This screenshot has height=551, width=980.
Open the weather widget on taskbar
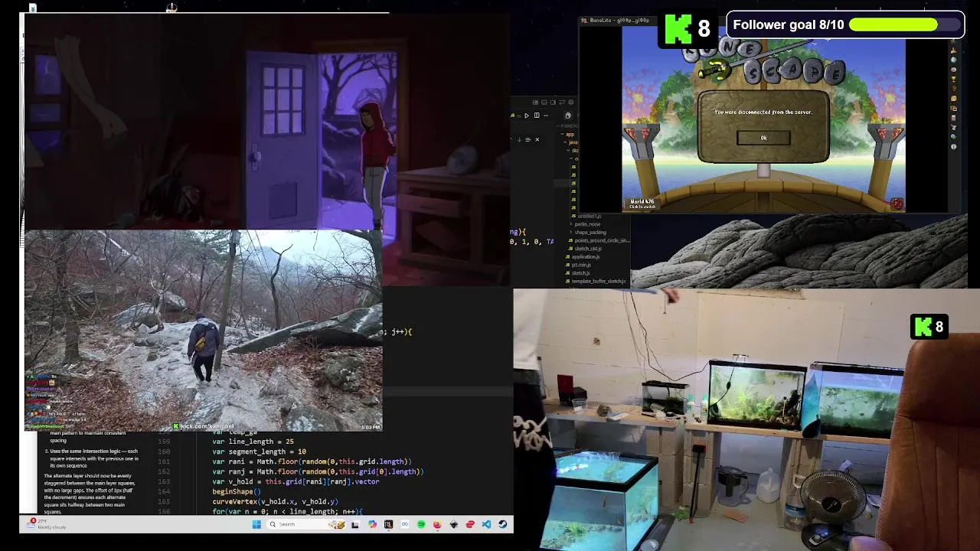tap(47, 523)
